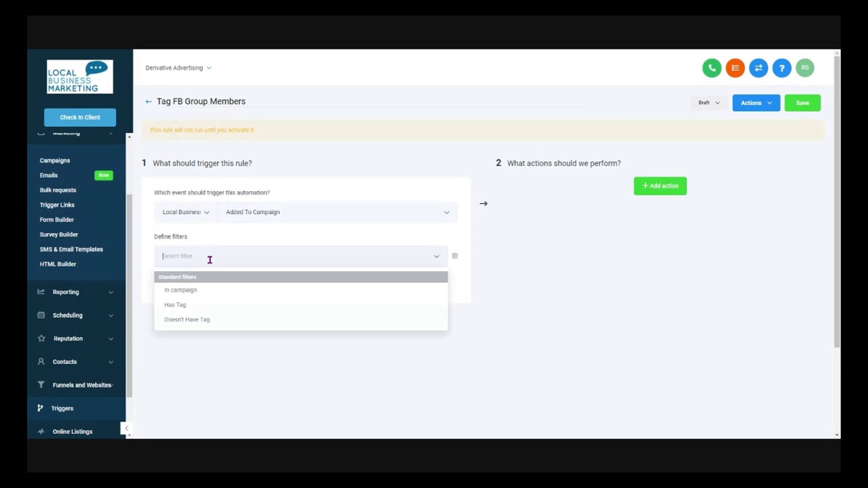
Task: Click the Funnels and Websites sidebar link
Action: 82,385
